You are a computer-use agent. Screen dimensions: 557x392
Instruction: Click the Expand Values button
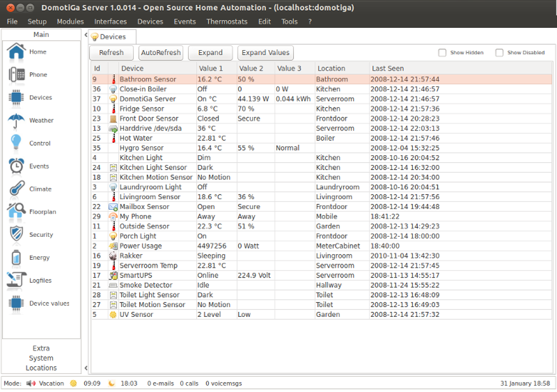266,53
